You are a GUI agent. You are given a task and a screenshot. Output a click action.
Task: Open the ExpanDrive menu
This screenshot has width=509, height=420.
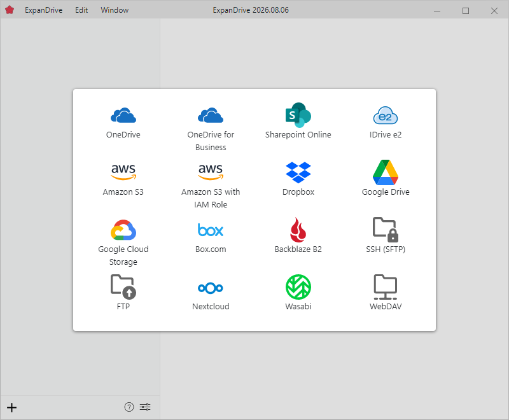point(43,10)
